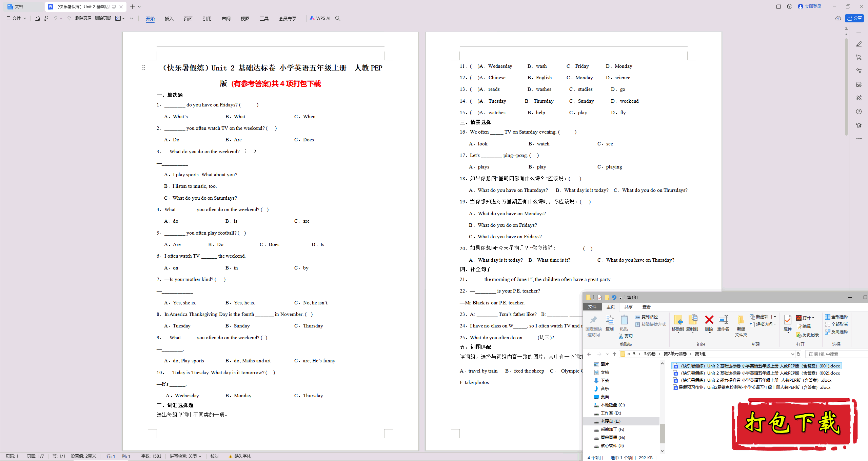868x461 pixels.
Task: Click the 第2单元试卷 breadcrumb in address bar
Action: 675,354
